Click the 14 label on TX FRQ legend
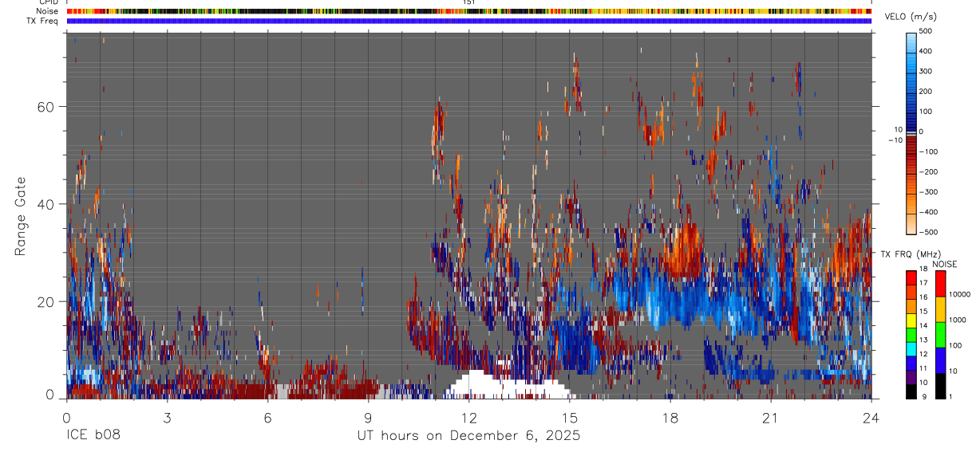This screenshot has height=452, width=980. click(x=925, y=325)
